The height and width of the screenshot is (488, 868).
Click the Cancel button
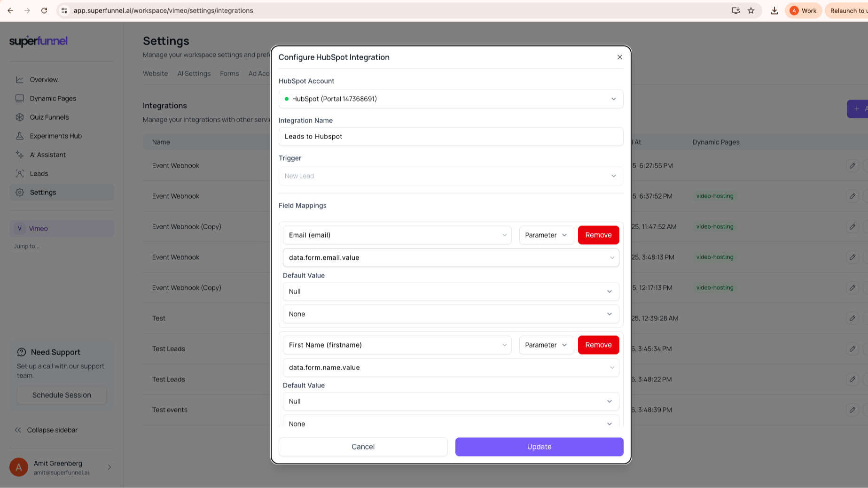click(x=363, y=447)
